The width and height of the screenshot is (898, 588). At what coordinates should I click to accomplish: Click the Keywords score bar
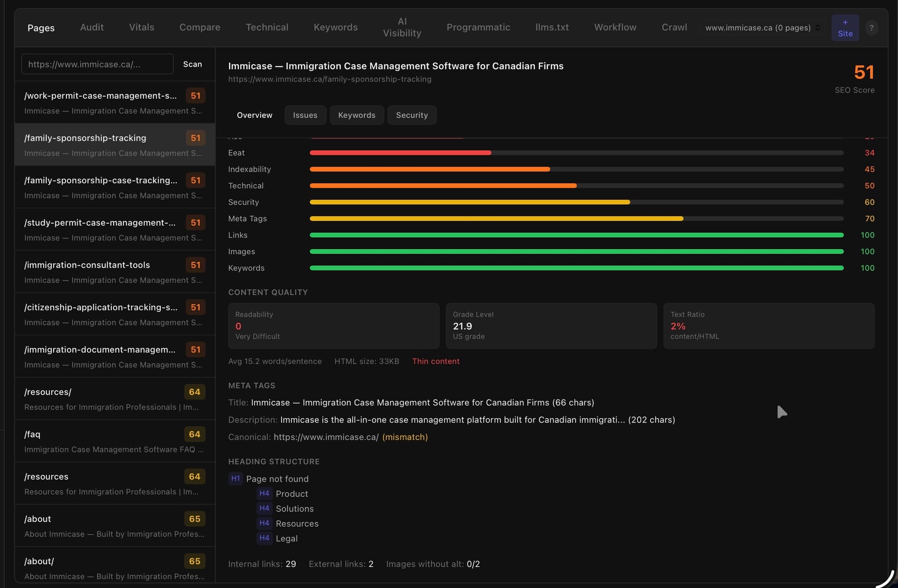[x=577, y=268]
